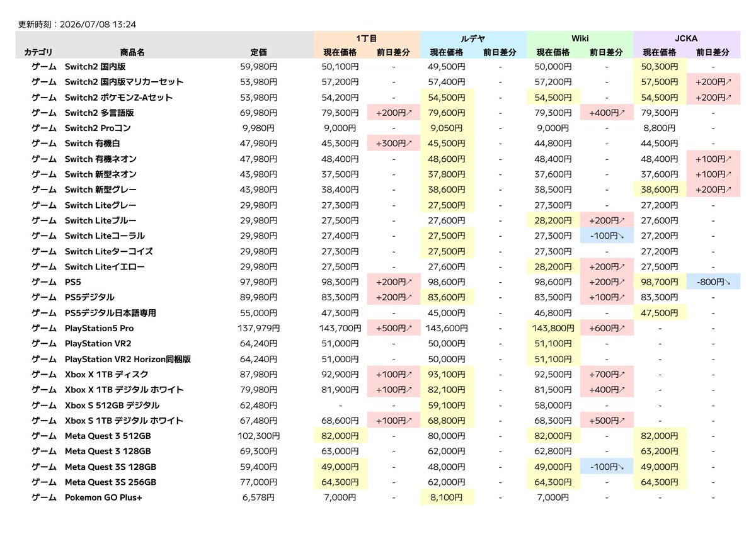This screenshot has height=534, width=756.
Task: Click ルデヤ price 79,600円 for Switch2 多言語版
Action: pyautogui.click(x=447, y=113)
